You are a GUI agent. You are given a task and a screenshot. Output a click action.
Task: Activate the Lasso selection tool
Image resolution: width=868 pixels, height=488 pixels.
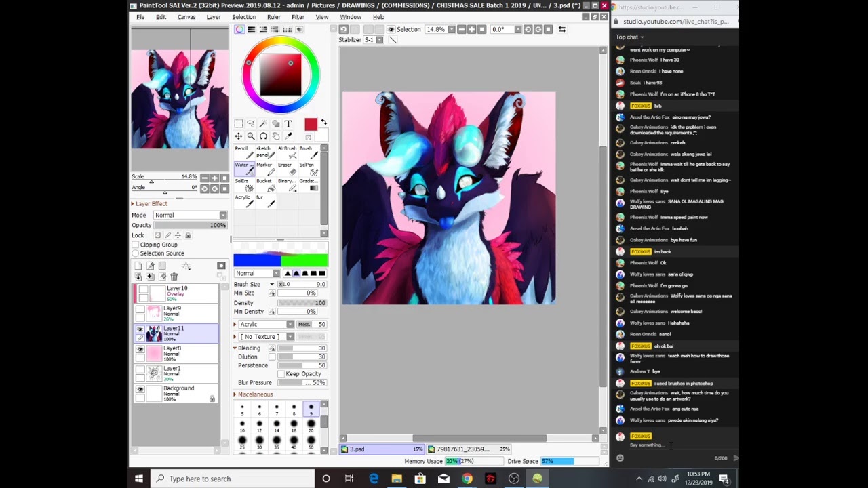click(x=251, y=124)
